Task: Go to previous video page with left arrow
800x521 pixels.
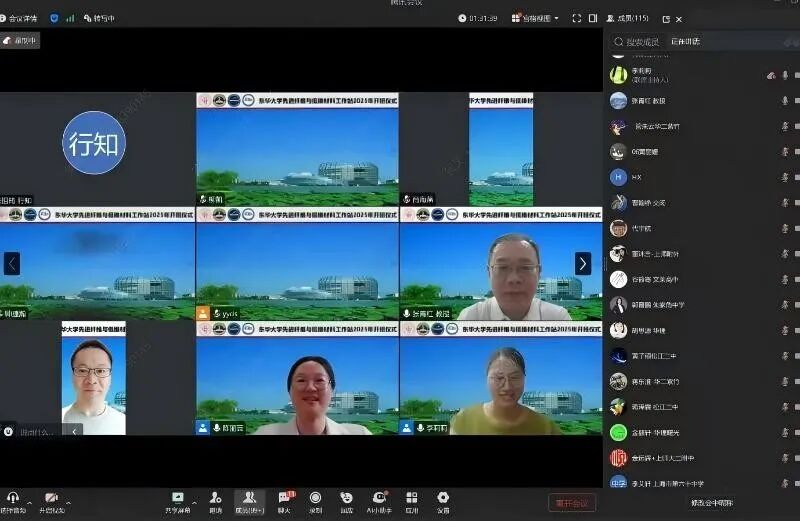Action: click(x=12, y=264)
